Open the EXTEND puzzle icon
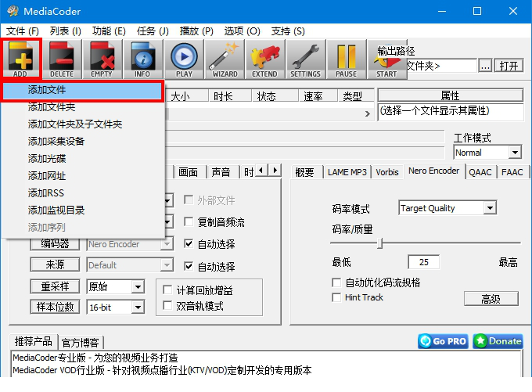The width and height of the screenshot is (532, 392). tap(265, 59)
